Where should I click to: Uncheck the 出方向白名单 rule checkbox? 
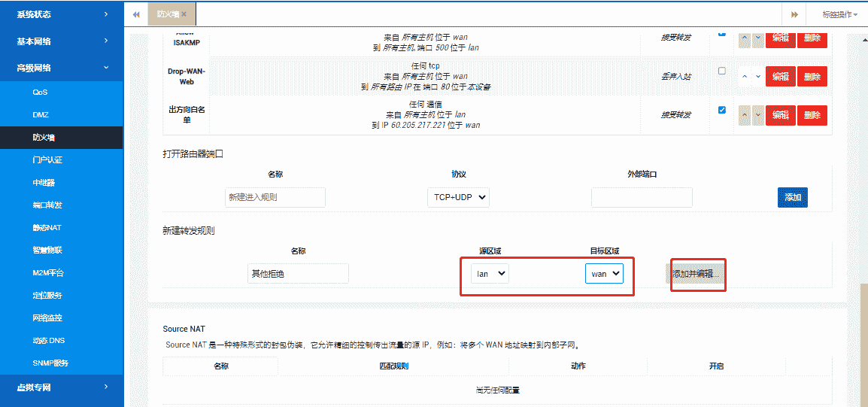click(722, 110)
